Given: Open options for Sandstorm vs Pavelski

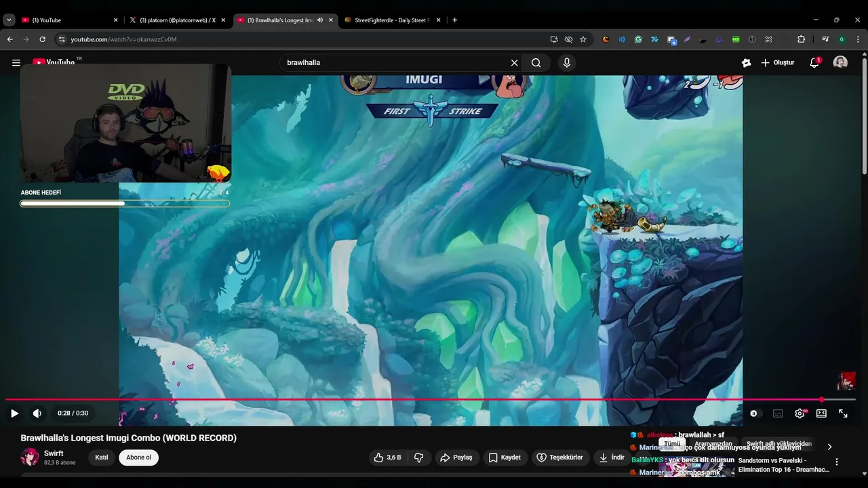Looking at the screenshot, I should click(836, 462).
